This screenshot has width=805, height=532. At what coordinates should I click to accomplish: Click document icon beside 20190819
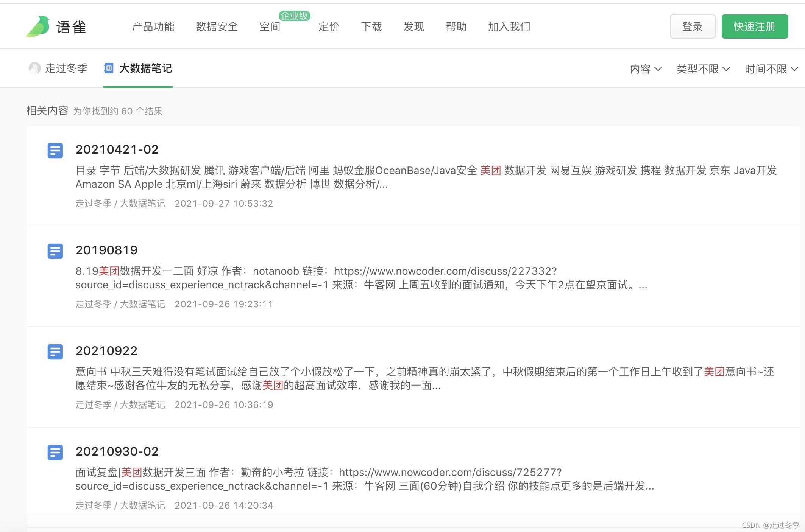pos(55,251)
